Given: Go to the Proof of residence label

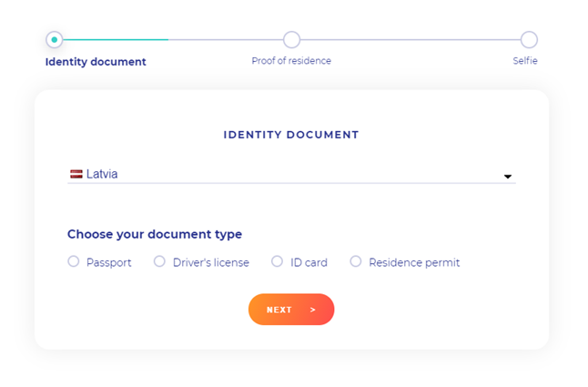Looking at the screenshot, I should [291, 61].
